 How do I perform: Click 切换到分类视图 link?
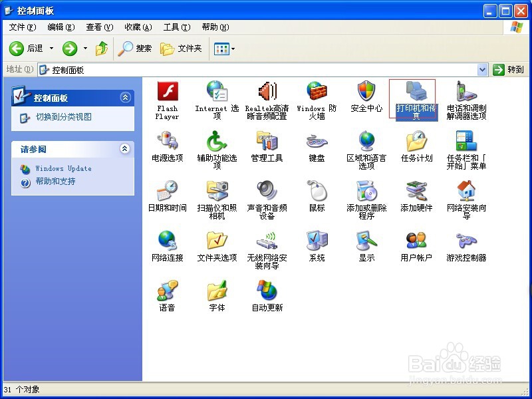[x=64, y=117]
